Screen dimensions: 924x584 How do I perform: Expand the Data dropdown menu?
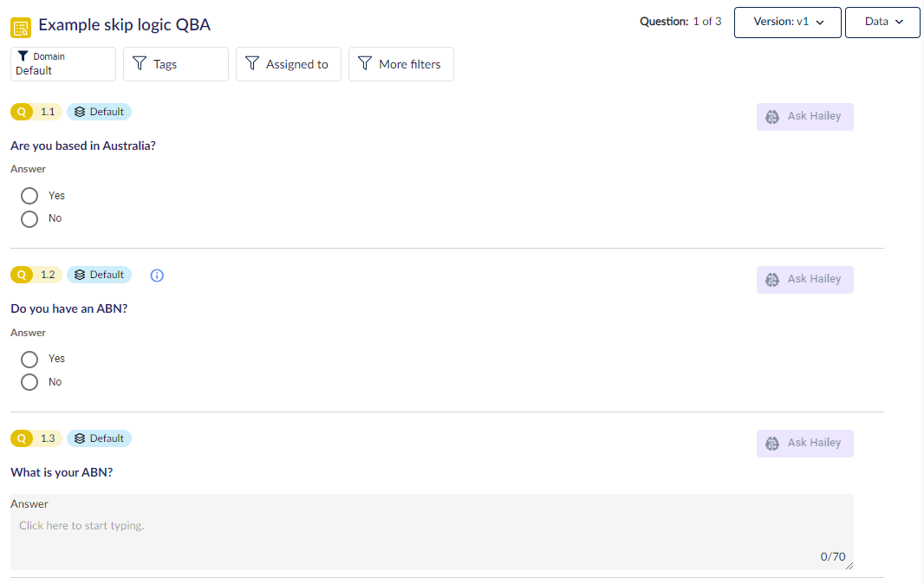tap(882, 23)
